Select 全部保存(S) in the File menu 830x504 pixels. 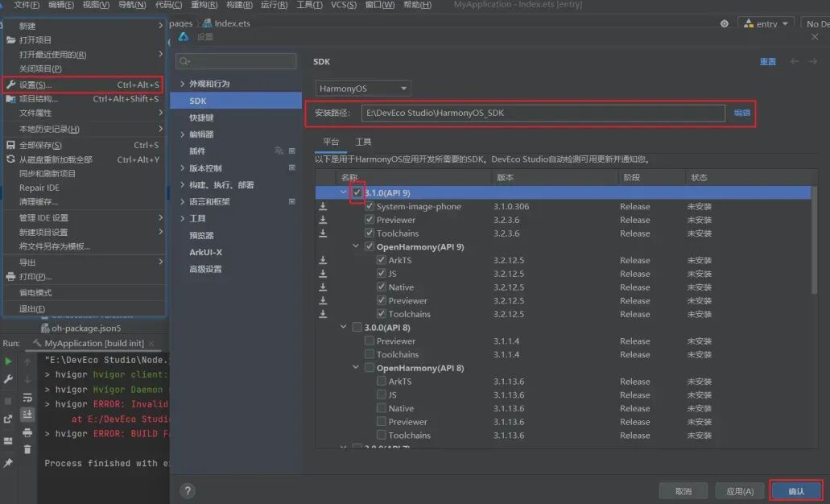83,145
